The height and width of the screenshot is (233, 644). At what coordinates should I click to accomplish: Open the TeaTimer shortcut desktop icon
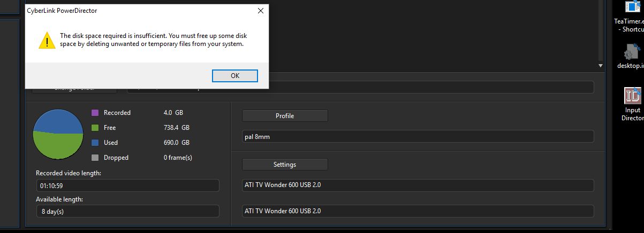pos(632,17)
